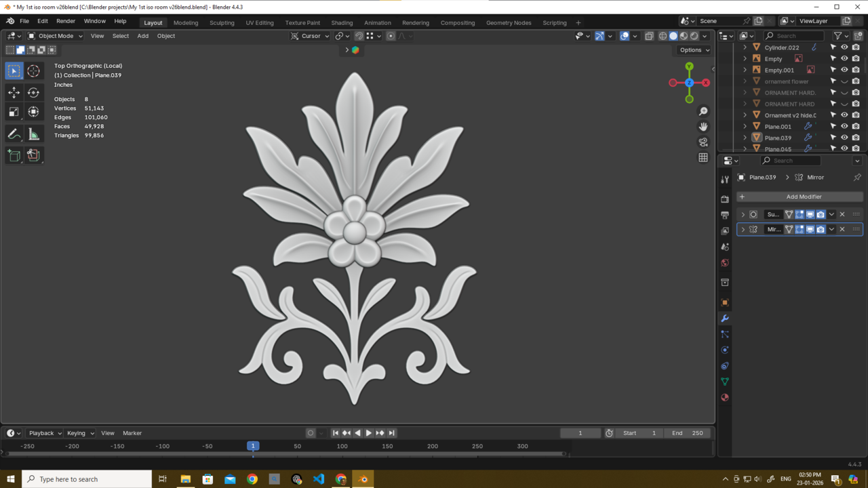This screenshot has height=488, width=868.
Task: Click the 3D Cursor tool
Action: 33,71
